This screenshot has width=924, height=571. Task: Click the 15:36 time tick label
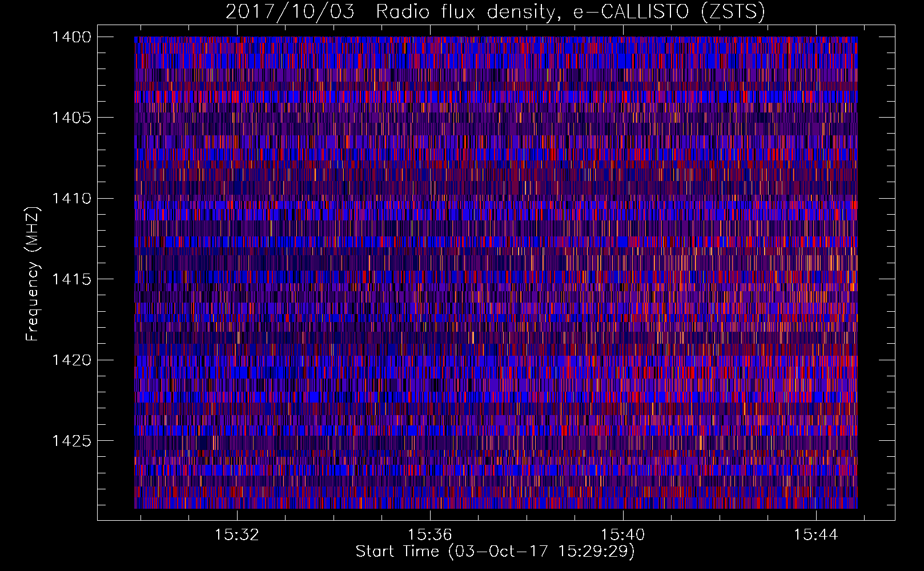430,534
